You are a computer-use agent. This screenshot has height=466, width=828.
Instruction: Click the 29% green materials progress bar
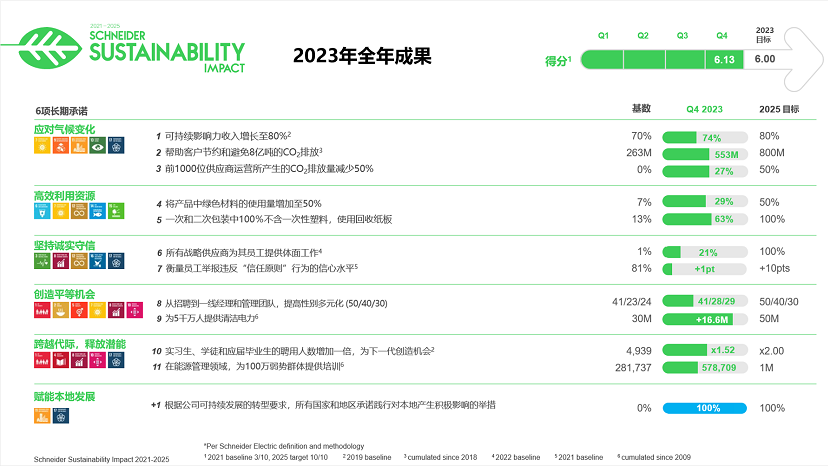[x=705, y=201]
